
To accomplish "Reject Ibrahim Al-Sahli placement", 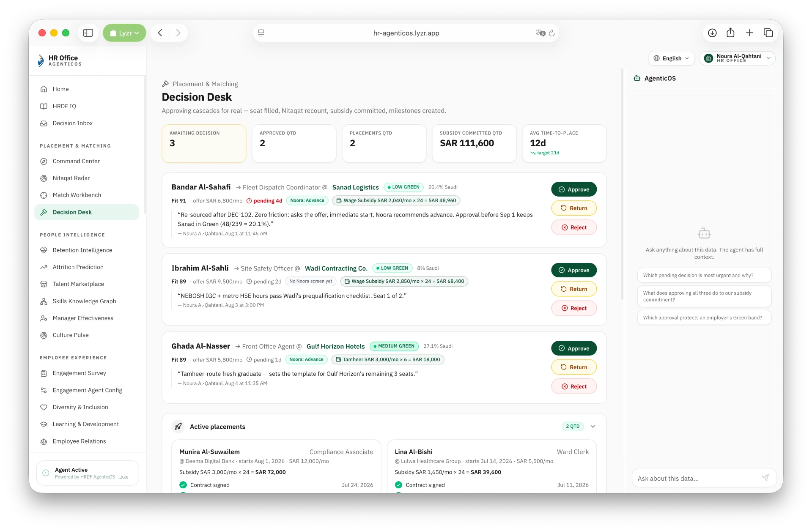I will (574, 308).
